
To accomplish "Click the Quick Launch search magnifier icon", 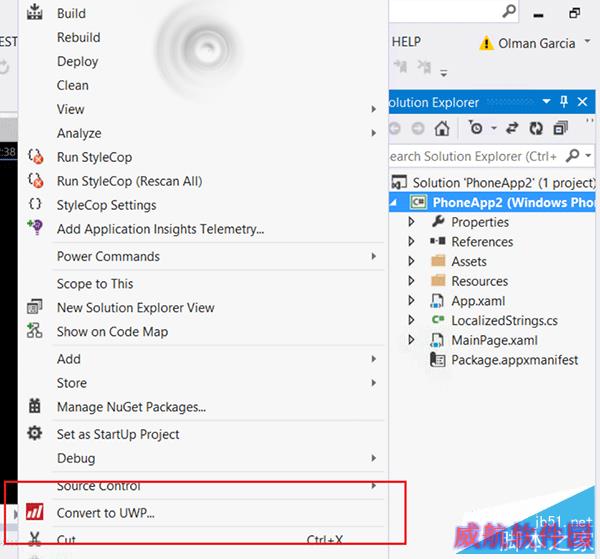I will pyautogui.click(x=509, y=11).
